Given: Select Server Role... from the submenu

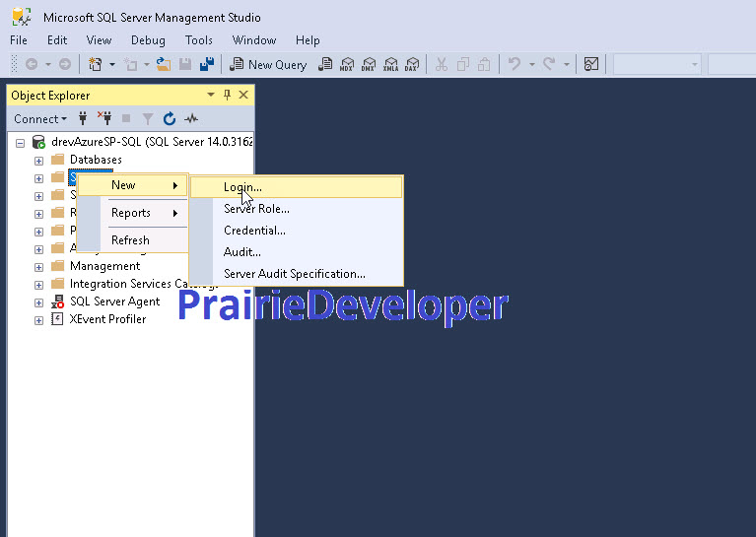Looking at the screenshot, I should pos(296,209).
